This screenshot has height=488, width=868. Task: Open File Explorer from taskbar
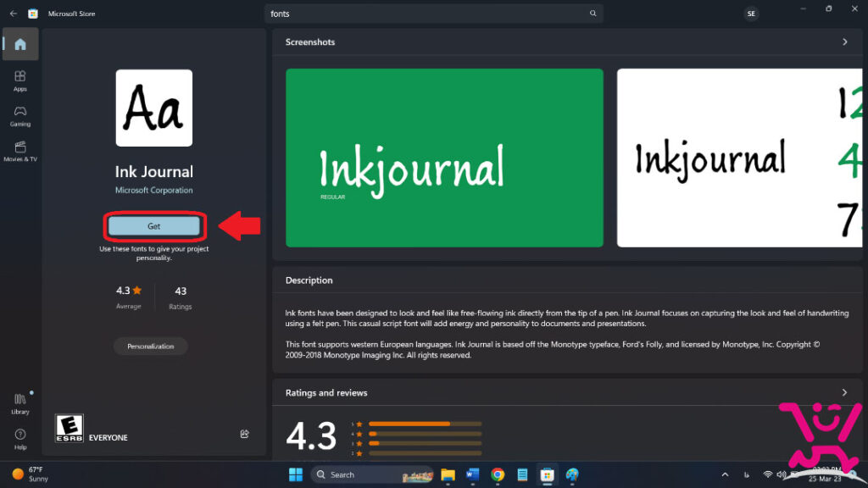448,474
